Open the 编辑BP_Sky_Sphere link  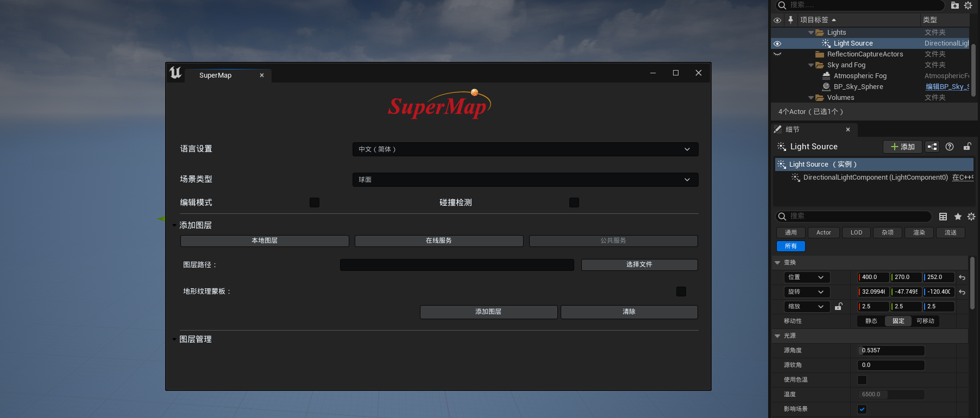(947, 87)
